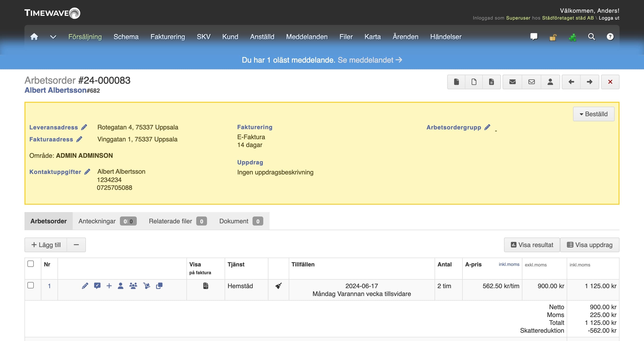The image size is (644, 341).
Task: Select the Arbetsorder tab
Action: [48, 221]
